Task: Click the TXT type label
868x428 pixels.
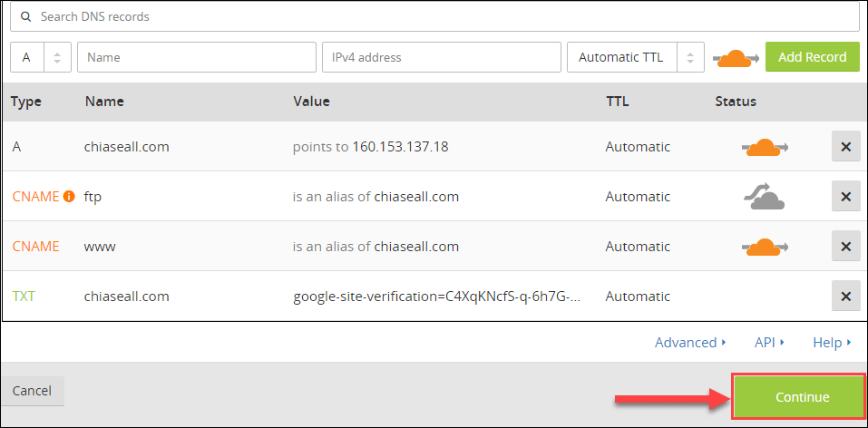Action: pyautogui.click(x=24, y=297)
